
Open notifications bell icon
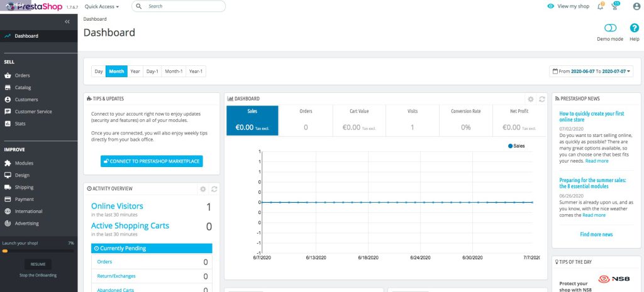601,6
